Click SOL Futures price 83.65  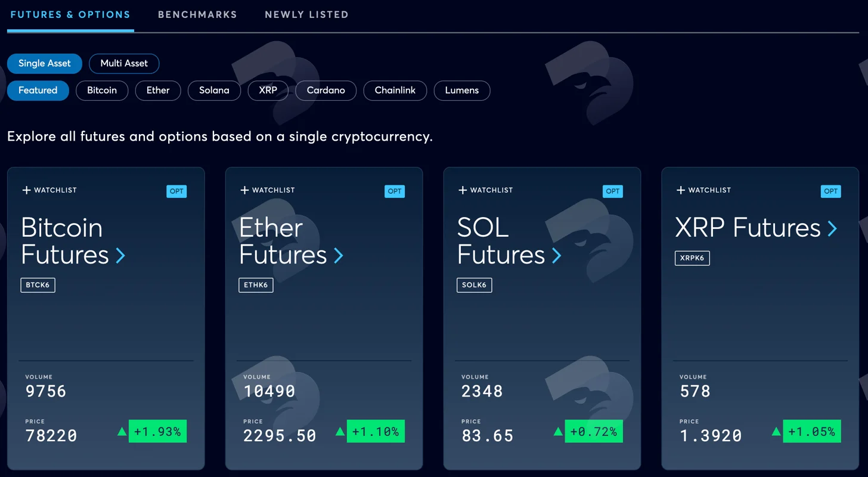tap(488, 436)
